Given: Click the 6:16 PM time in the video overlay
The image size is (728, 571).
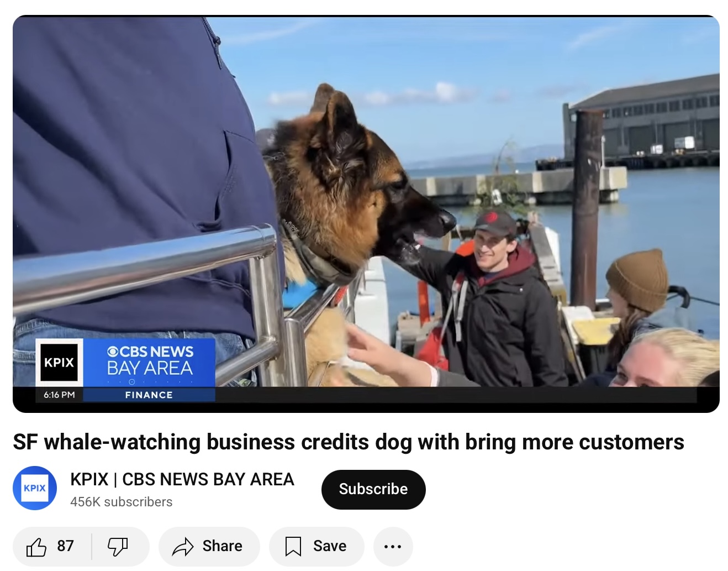Looking at the screenshot, I should [x=59, y=395].
